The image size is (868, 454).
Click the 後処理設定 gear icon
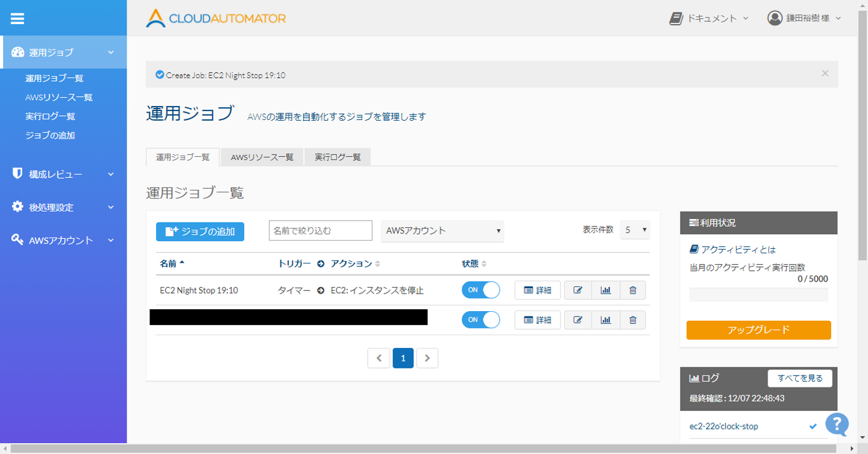(x=17, y=207)
